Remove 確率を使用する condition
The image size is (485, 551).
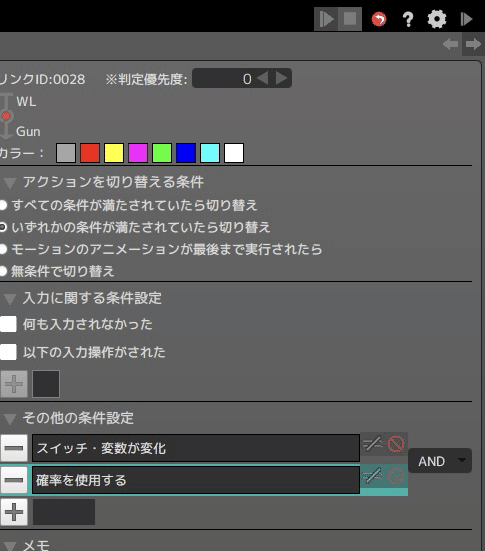14,480
